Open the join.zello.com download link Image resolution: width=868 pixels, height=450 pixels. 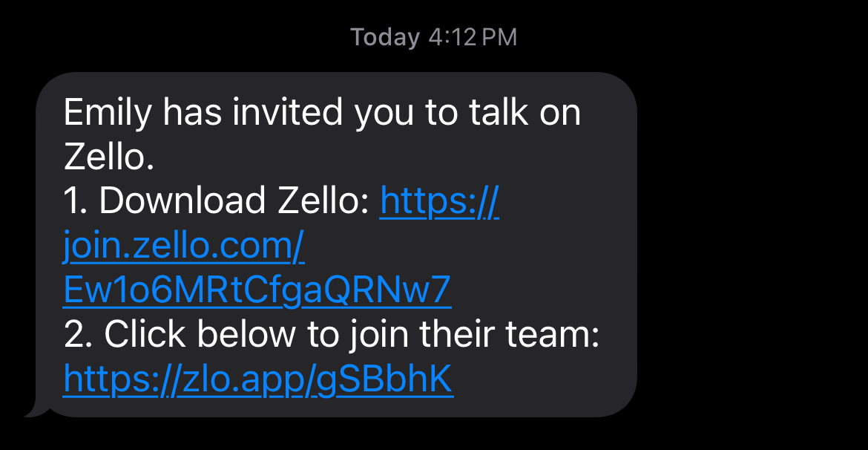pos(184,247)
